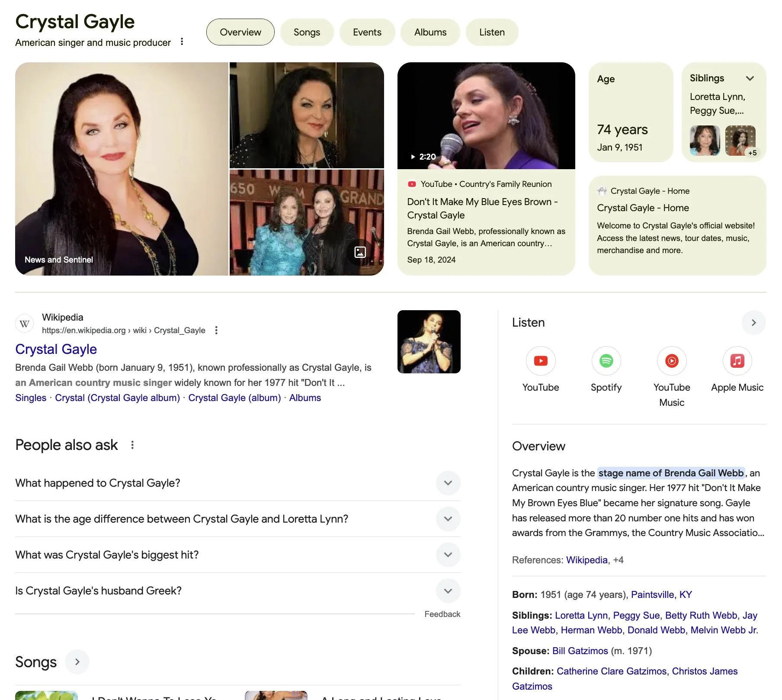Switch to the Events tab
782x700 pixels.
point(367,32)
